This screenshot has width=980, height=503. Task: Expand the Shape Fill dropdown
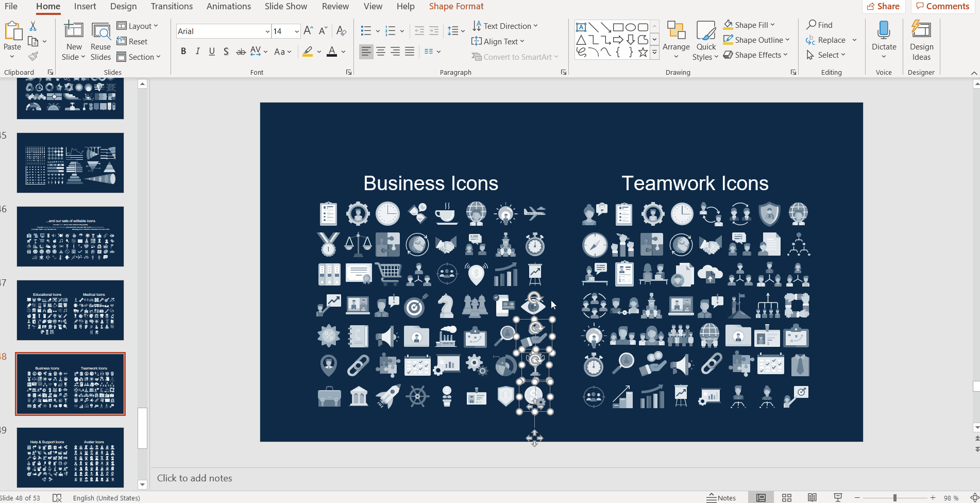pyautogui.click(x=772, y=25)
